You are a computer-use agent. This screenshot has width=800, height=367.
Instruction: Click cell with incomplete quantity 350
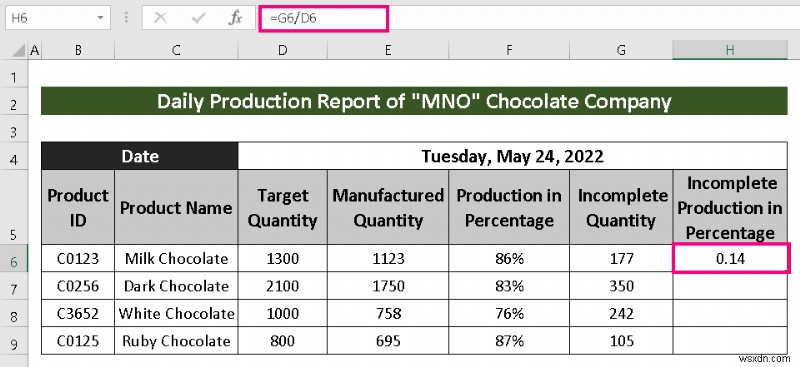click(x=621, y=286)
